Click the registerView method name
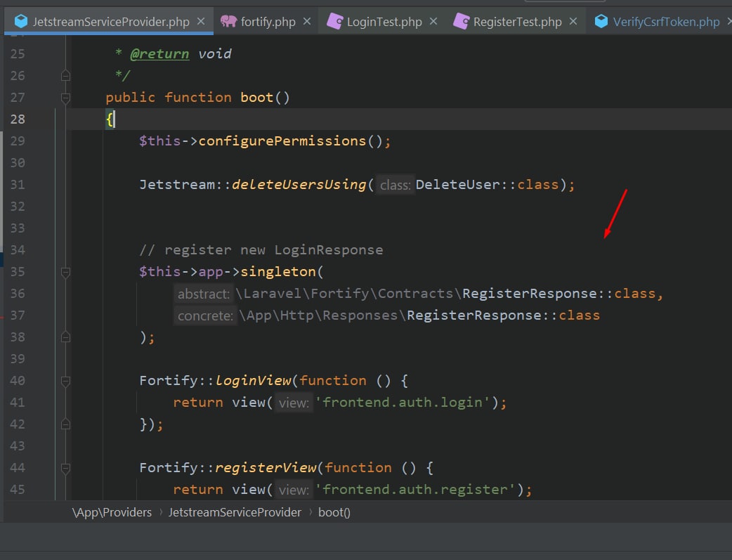 265,467
